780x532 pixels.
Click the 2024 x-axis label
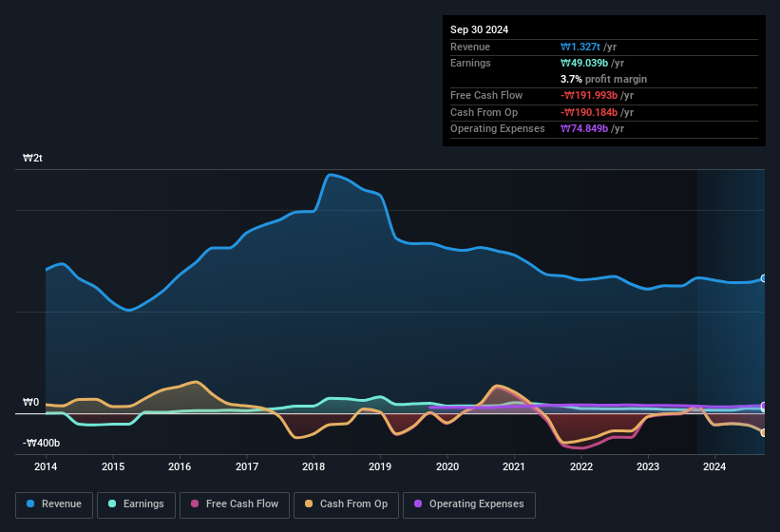714,466
